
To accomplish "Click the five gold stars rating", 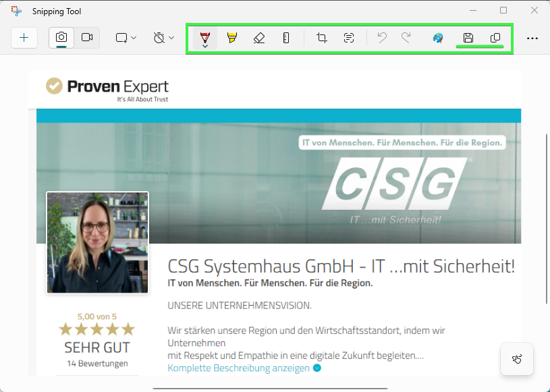I will [x=97, y=329].
